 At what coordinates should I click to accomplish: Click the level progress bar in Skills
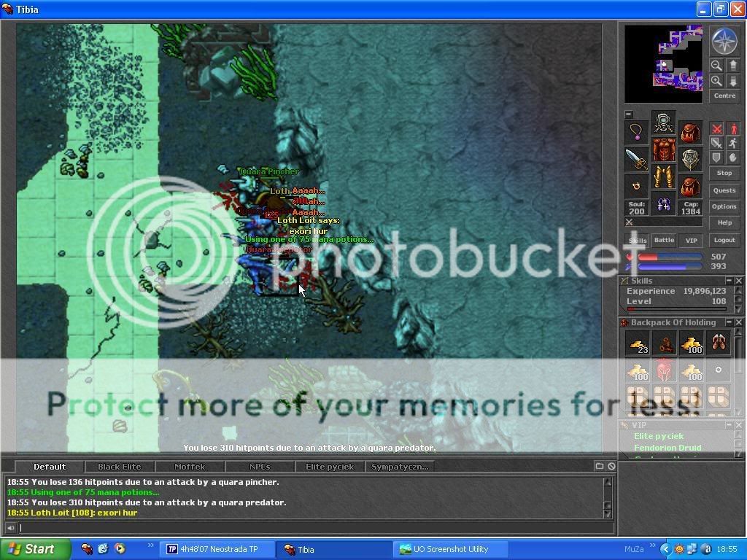(676, 308)
